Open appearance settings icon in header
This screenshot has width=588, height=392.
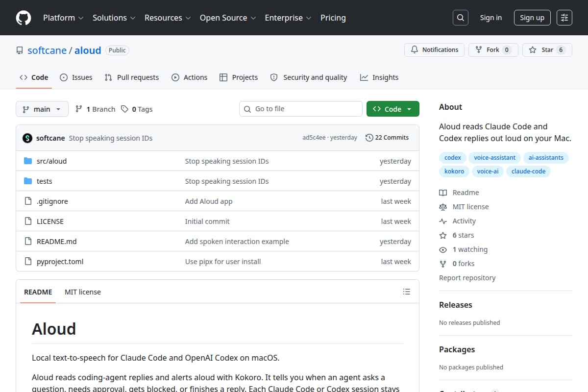click(x=564, y=18)
